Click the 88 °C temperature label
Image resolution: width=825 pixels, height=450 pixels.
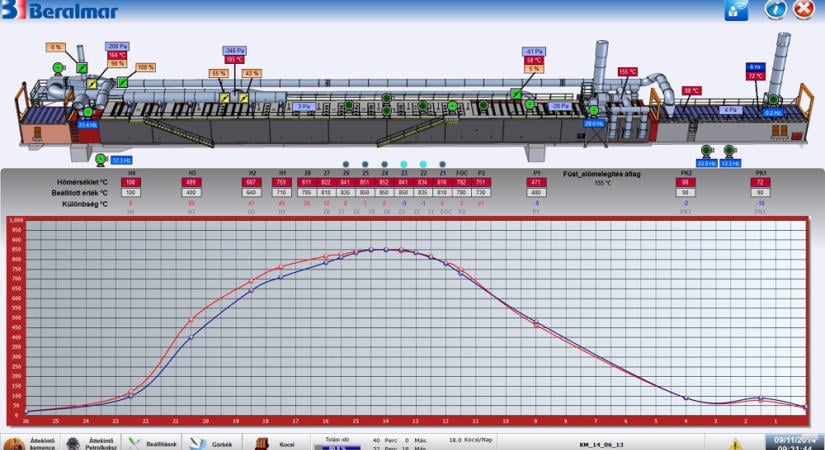[691, 91]
